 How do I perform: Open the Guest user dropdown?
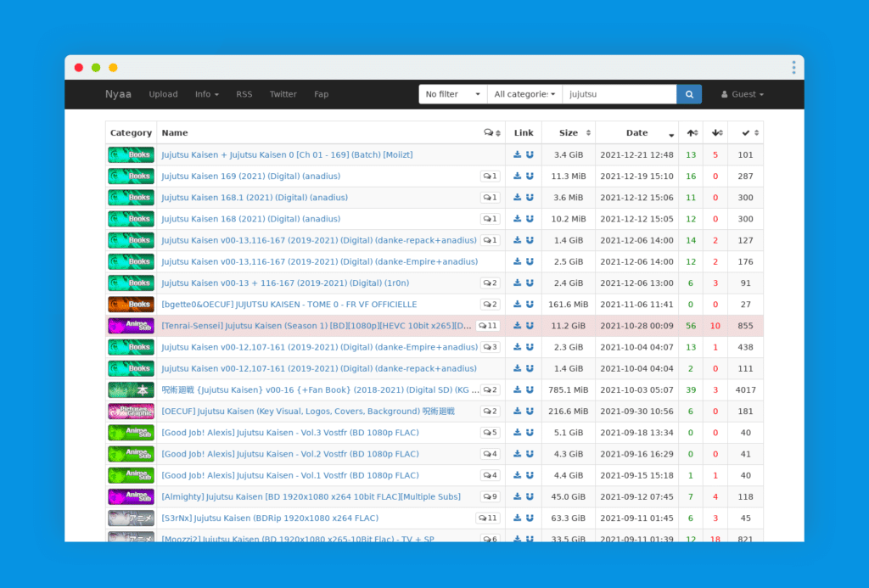pyautogui.click(x=742, y=94)
